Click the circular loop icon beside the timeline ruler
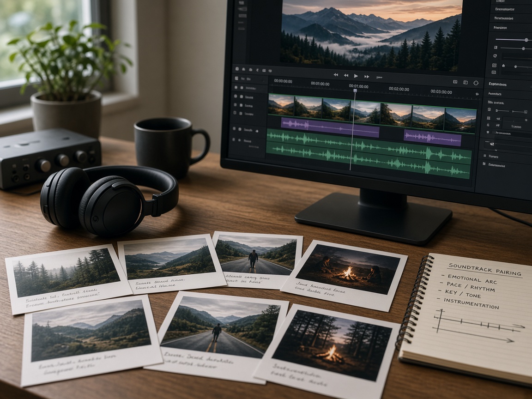The width and height of the screenshot is (532, 399). (x=476, y=83)
